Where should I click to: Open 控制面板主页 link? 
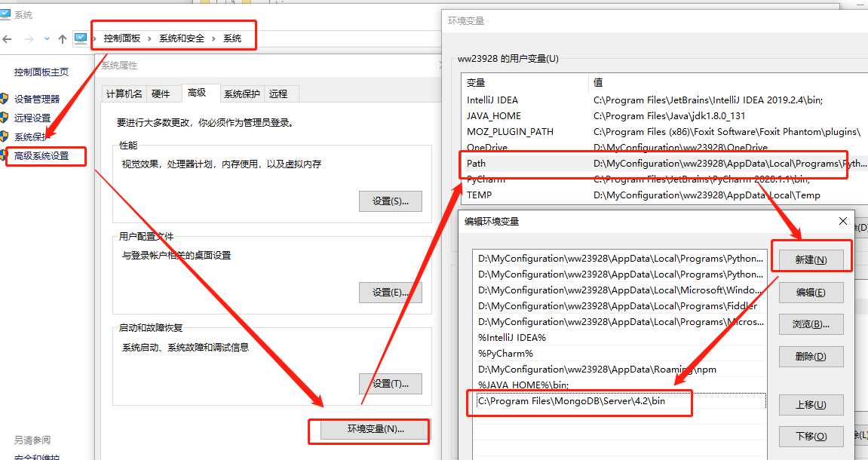click(x=41, y=72)
